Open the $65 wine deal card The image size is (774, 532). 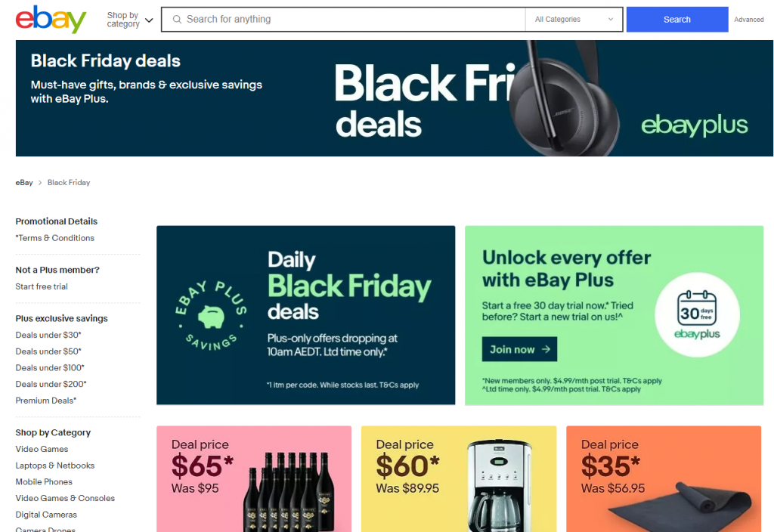click(x=254, y=478)
